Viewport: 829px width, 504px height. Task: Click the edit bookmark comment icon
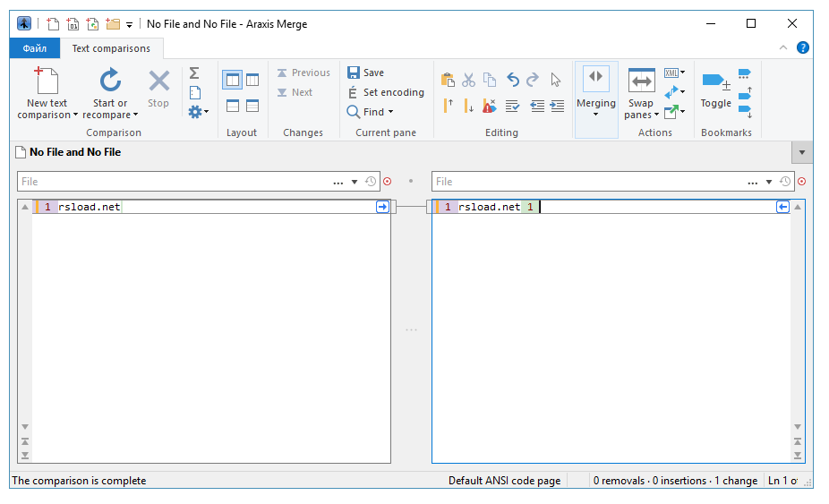tap(745, 73)
